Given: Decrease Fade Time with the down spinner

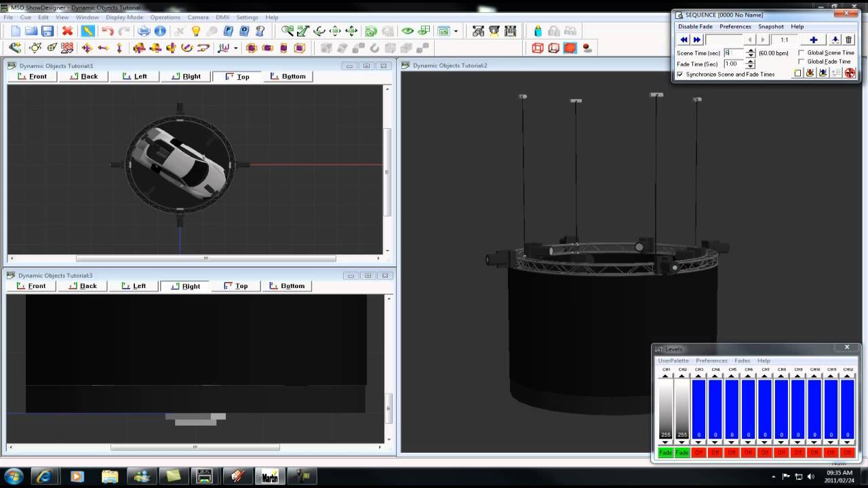Looking at the screenshot, I should tap(750, 66).
